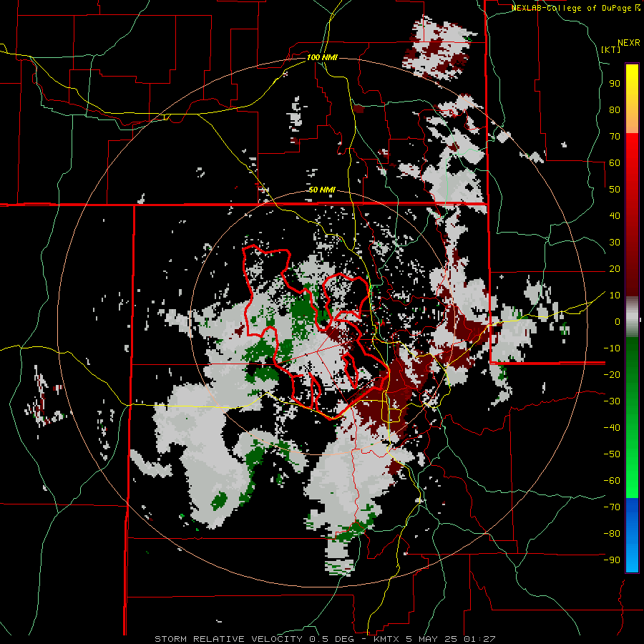The height and width of the screenshot is (644, 644).
Task: Click the 10 value on the velocity scale
Action: [615, 296]
